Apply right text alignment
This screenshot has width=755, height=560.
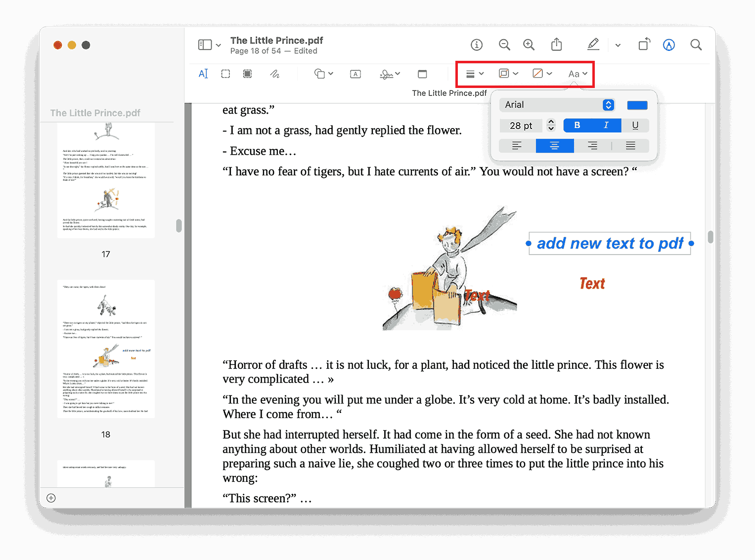coord(592,145)
